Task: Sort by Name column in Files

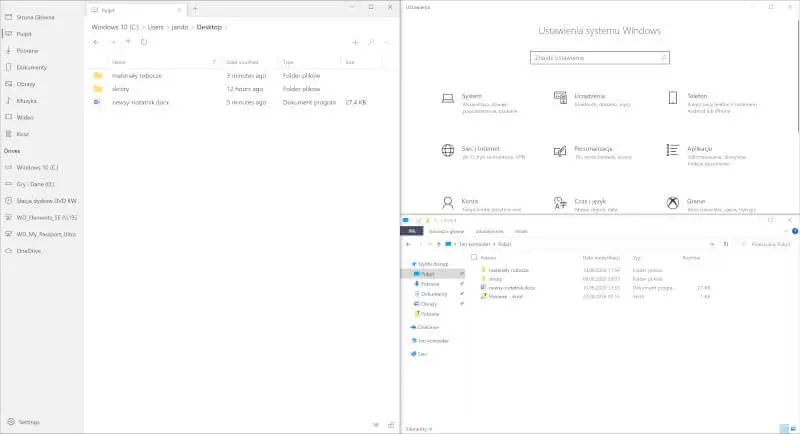Action: pyautogui.click(x=118, y=62)
